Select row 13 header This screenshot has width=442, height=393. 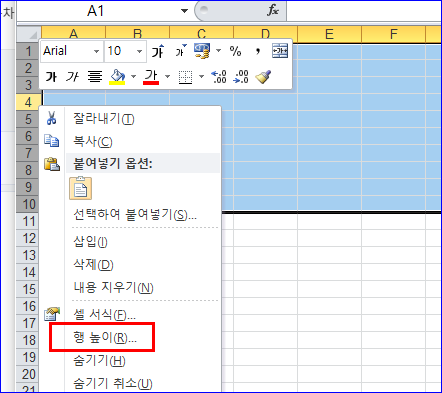(28, 255)
